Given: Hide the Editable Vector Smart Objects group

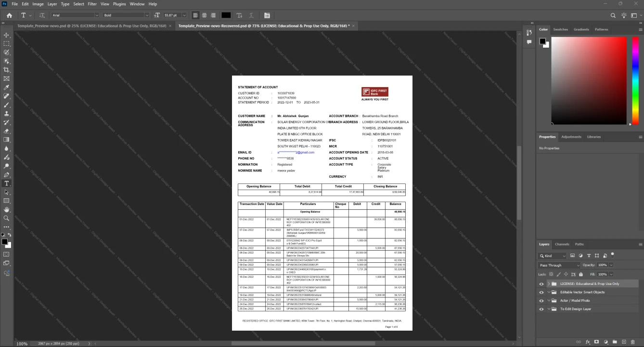Looking at the screenshot, I should tap(541, 292).
